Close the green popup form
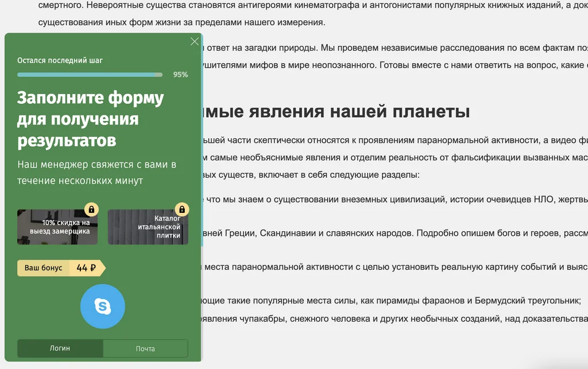Viewport: 588px width, 369px height. click(x=195, y=41)
